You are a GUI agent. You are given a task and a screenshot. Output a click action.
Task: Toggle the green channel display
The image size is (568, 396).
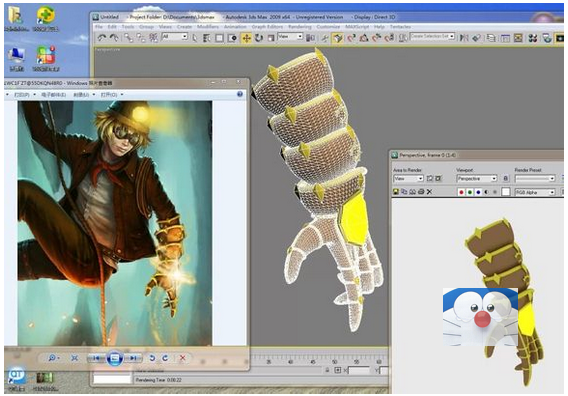tap(469, 192)
